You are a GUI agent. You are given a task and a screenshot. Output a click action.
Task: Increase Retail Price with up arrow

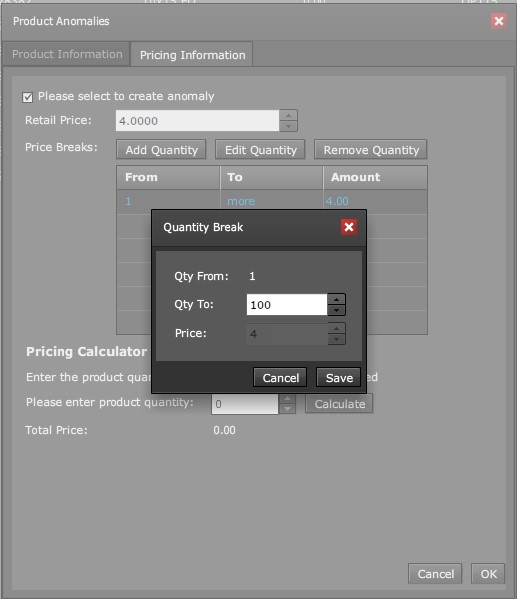pyautogui.click(x=288, y=115)
